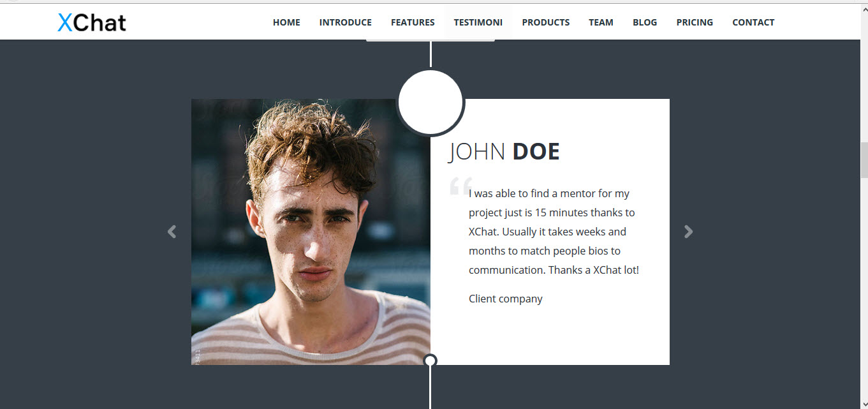The image size is (868, 409).
Task: Click the Client company text
Action: tap(506, 299)
